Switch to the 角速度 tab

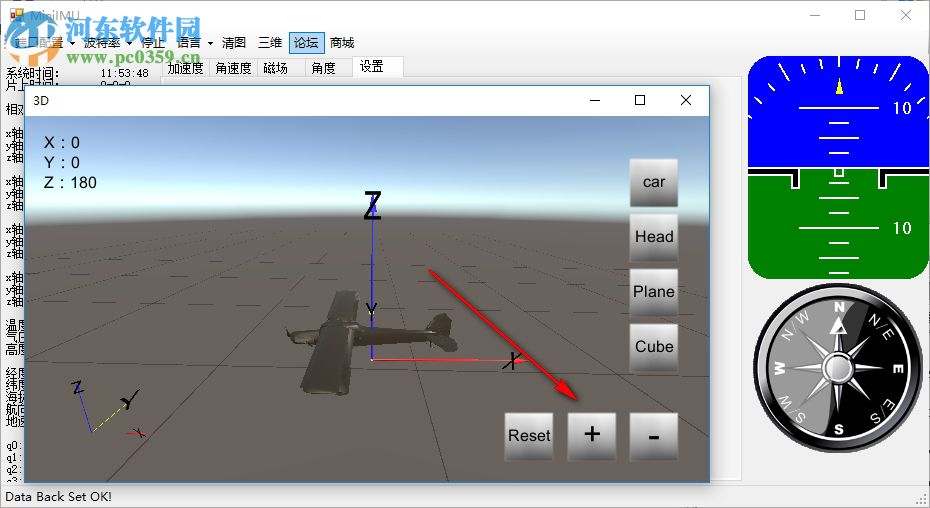click(233, 68)
